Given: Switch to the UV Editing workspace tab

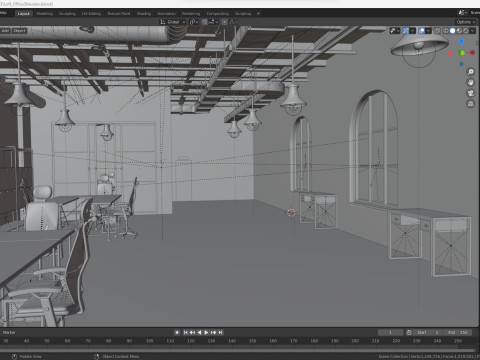Looking at the screenshot, I should click(x=91, y=14).
